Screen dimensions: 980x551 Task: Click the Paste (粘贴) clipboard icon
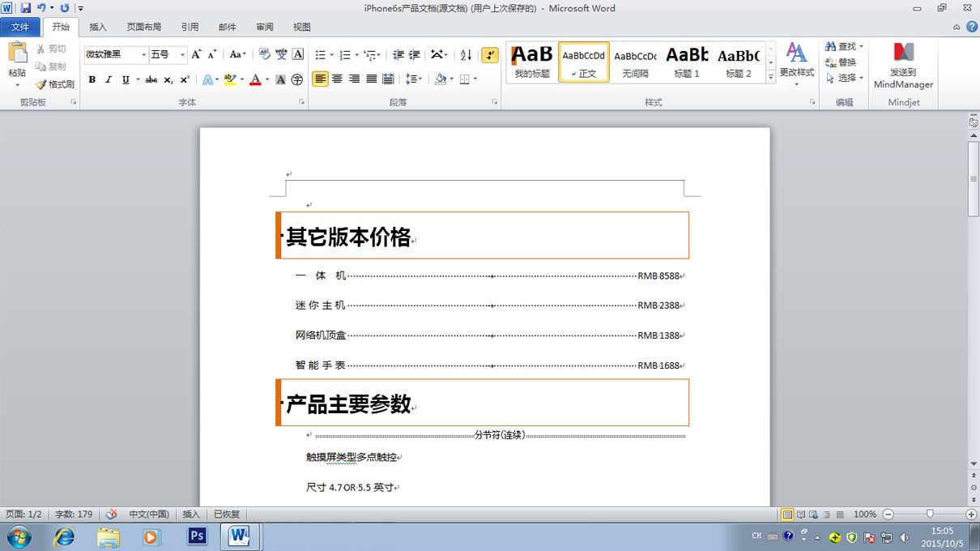(17, 53)
